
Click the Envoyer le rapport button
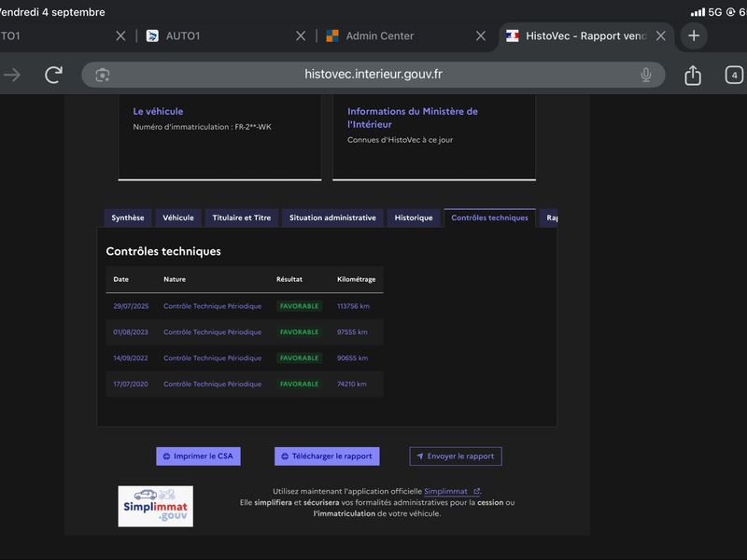[x=456, y=456]
